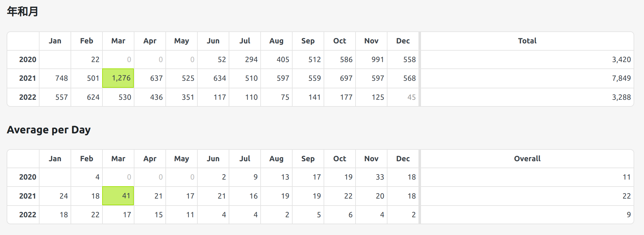Select the 2021 yearly total of 7,849

[x=621, y=78]
